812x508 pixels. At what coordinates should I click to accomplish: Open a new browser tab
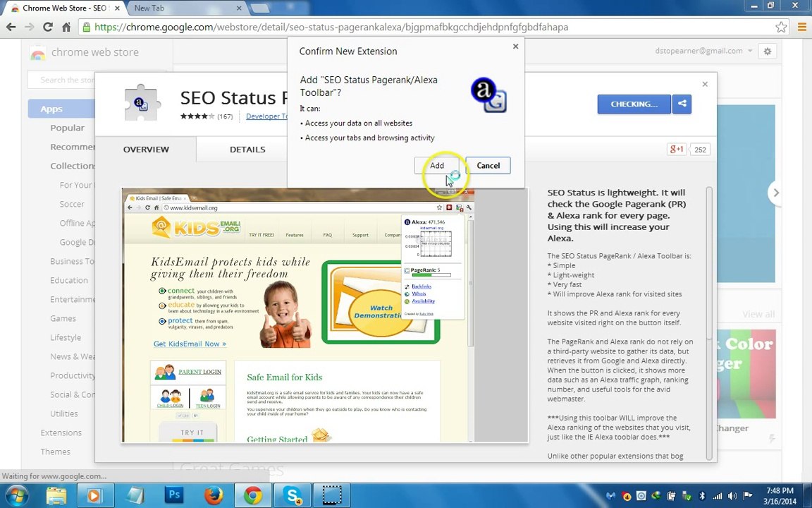[x=260, y=8]
